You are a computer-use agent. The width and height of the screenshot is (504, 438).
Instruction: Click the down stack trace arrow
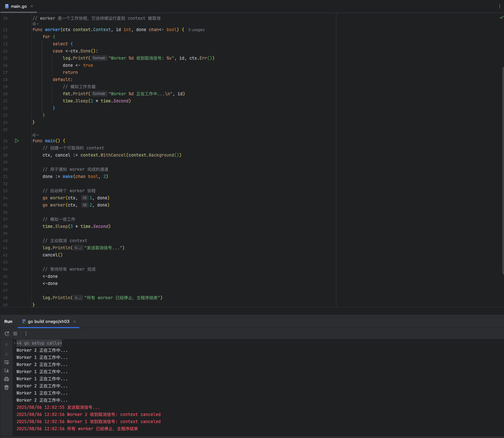point(6,354)
